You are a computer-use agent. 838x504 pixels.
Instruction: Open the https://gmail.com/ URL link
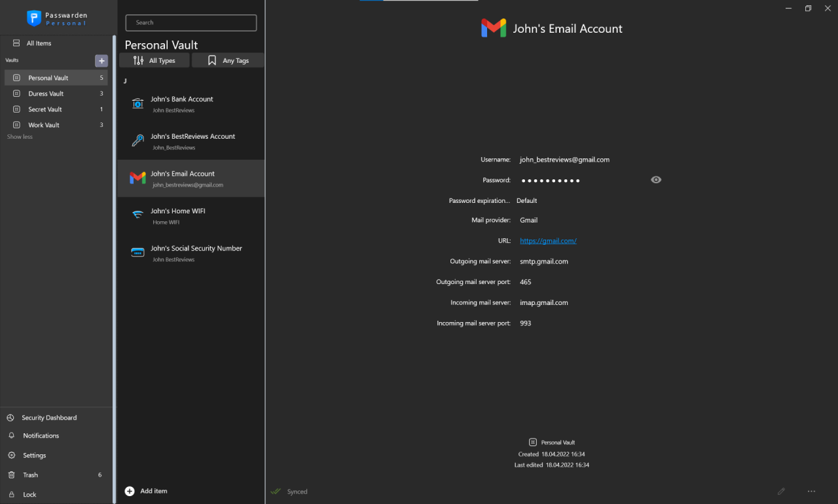click(548, 240)
